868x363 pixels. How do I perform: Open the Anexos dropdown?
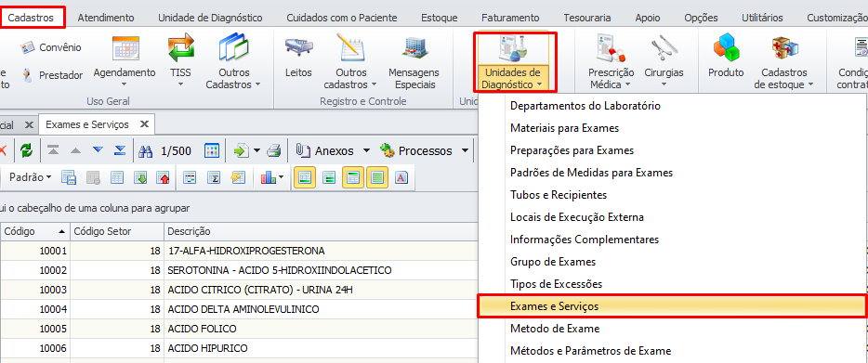(366, 150)
